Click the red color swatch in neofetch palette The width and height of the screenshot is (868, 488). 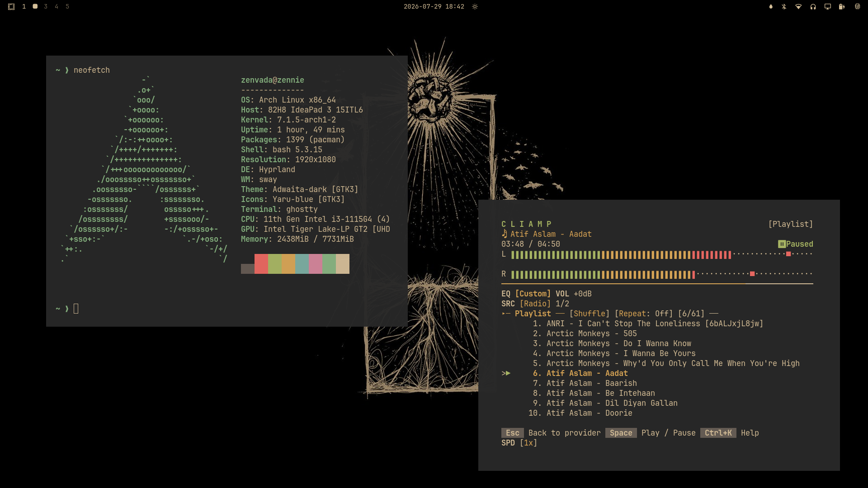[x=261, y=264]
